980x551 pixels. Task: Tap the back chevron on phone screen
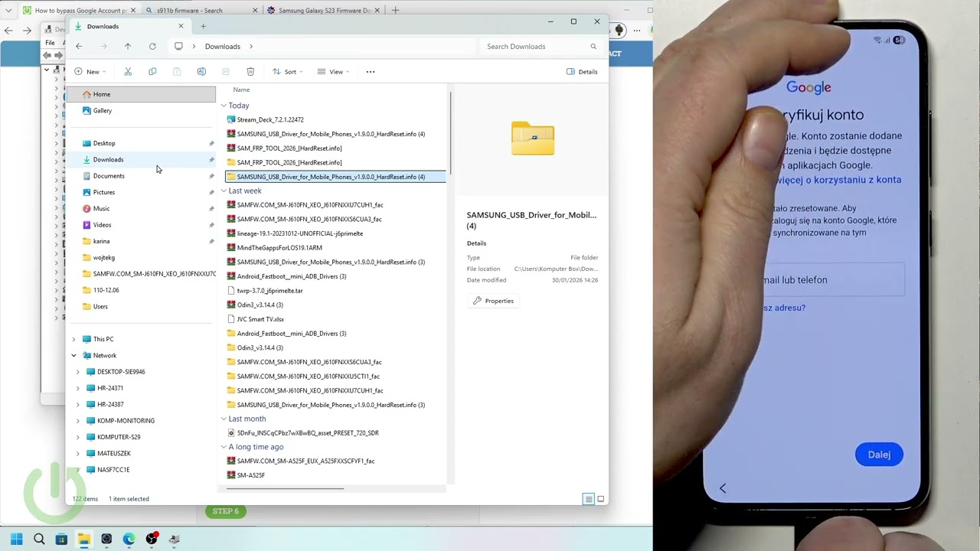[723, 488]
